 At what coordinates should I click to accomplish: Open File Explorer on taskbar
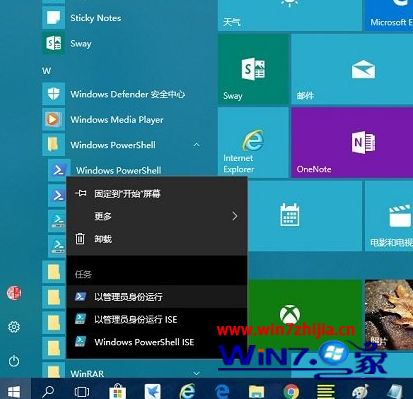(x=256, y=392)
